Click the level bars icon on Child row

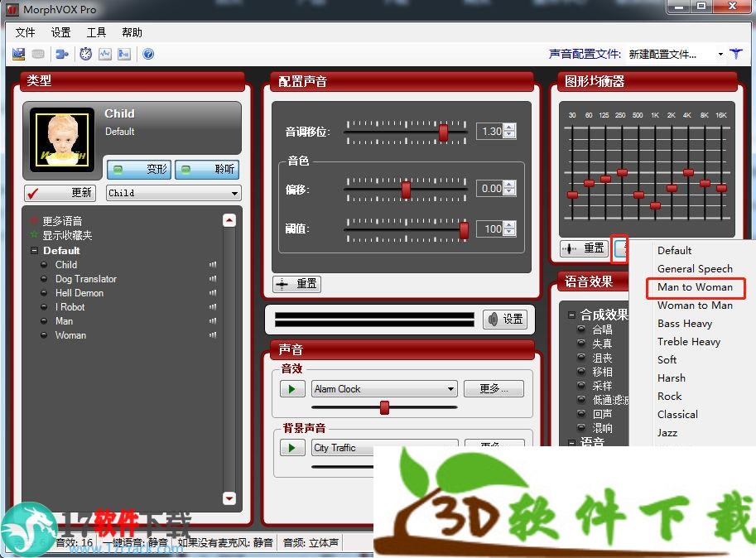point(213,265)
